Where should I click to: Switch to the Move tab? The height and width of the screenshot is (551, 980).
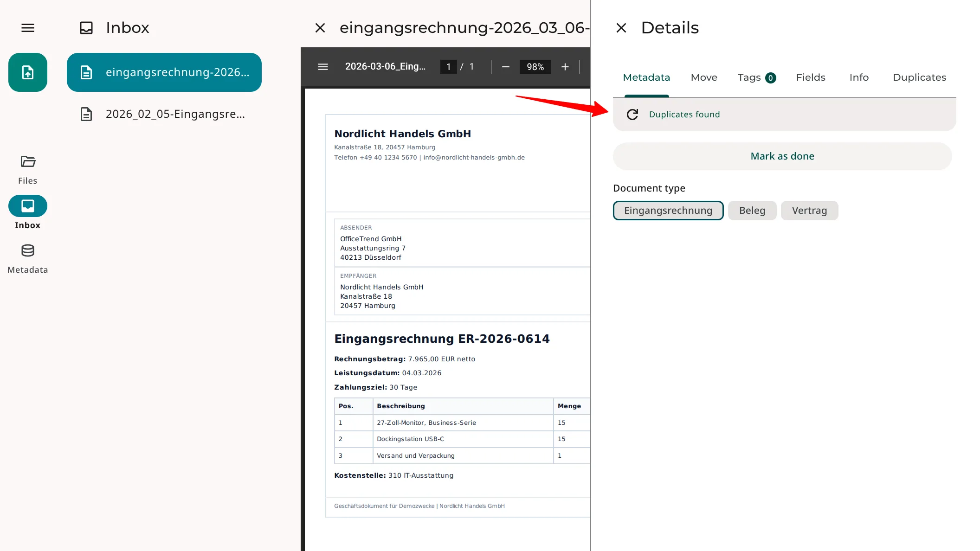coord(704,77)
